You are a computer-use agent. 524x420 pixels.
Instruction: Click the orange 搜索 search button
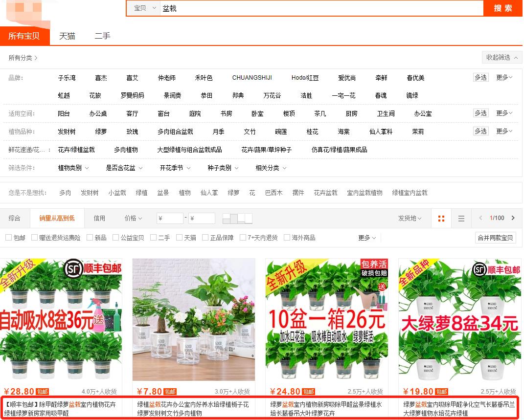[x=502, y=8]
